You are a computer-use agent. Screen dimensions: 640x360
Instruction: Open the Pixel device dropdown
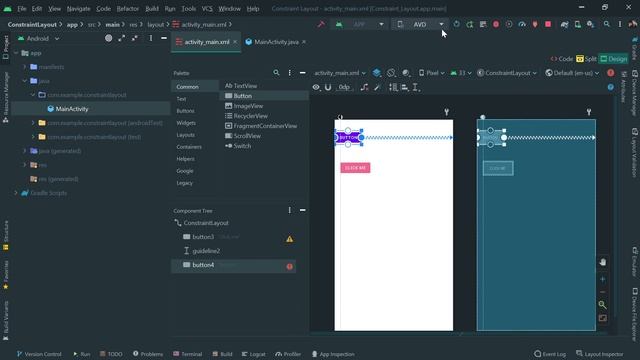(x=431, y=73)
